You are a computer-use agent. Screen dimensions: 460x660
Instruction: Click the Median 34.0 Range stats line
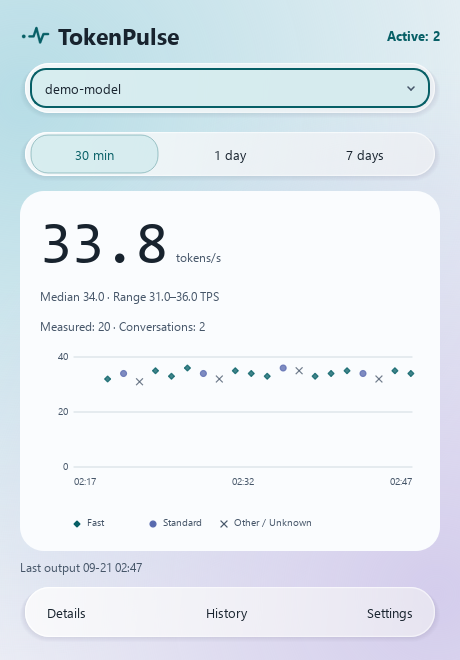point(130,297)
